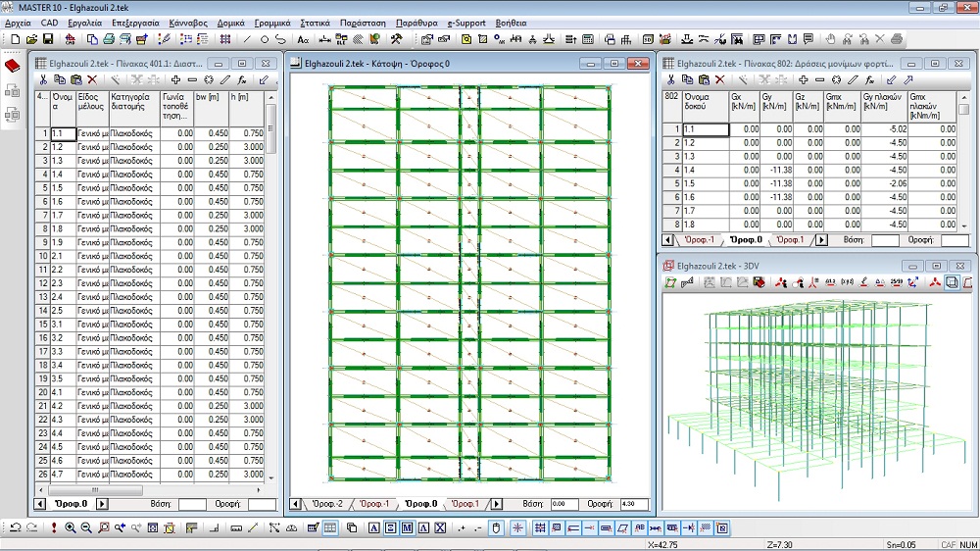Image resolution: width=980 pixels, height=551 pixels.
Task: Toggle the 'M' display mode button
Action: [407, 528]
